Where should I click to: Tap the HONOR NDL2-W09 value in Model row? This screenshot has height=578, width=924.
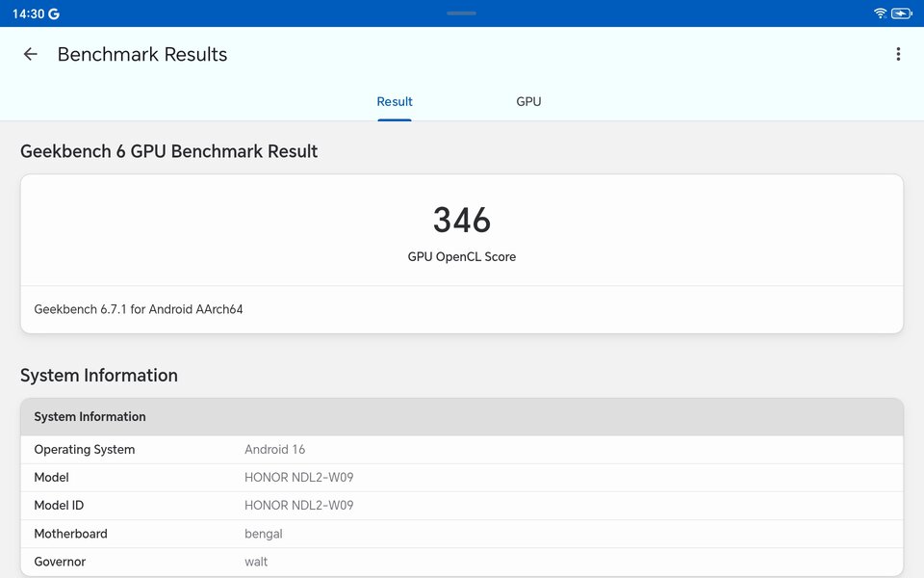pos(298,477)
